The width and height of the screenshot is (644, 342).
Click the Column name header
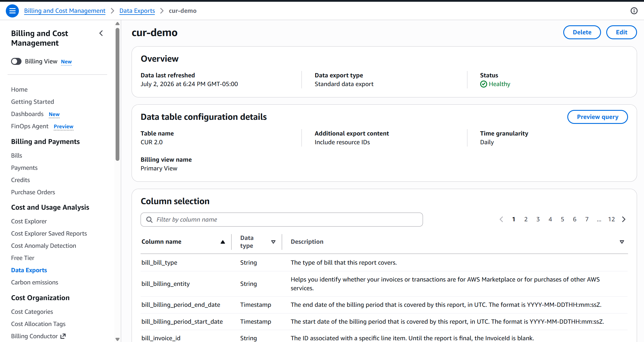click(x=162, y=242)
